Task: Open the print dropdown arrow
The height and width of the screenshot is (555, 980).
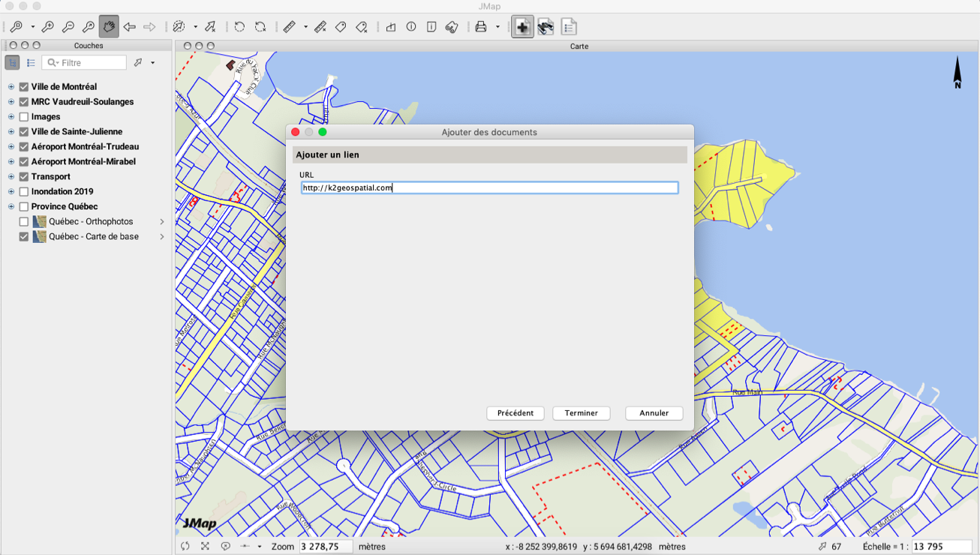Action: [498, 28]
